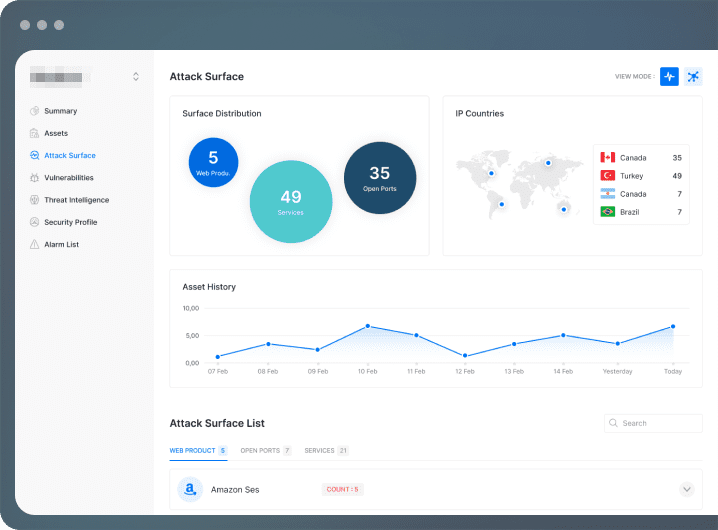Click the Summary pie chart icon
Screen dimensions: 718x530
click(34, 111)
